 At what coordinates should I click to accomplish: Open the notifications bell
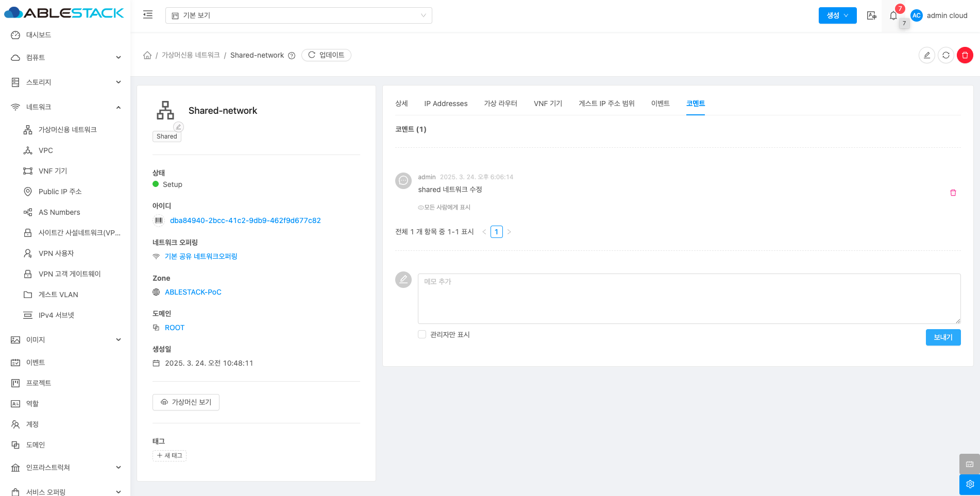pos(893,15)
